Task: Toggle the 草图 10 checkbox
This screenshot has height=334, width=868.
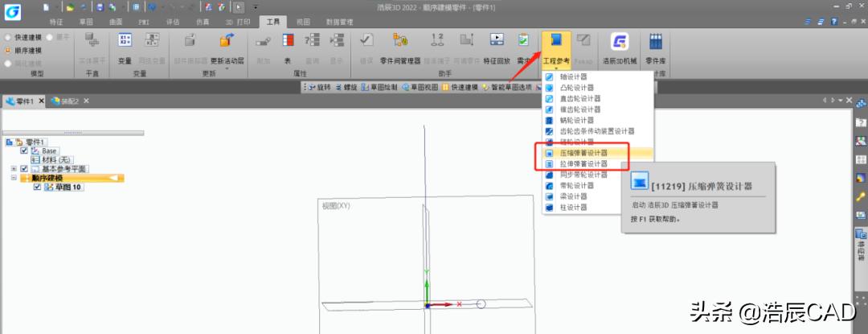Action: pyautogui.click(x=37, y=188)
